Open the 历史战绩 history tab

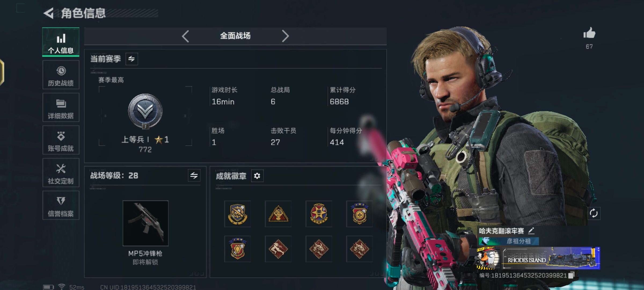[x=61, y=75]
